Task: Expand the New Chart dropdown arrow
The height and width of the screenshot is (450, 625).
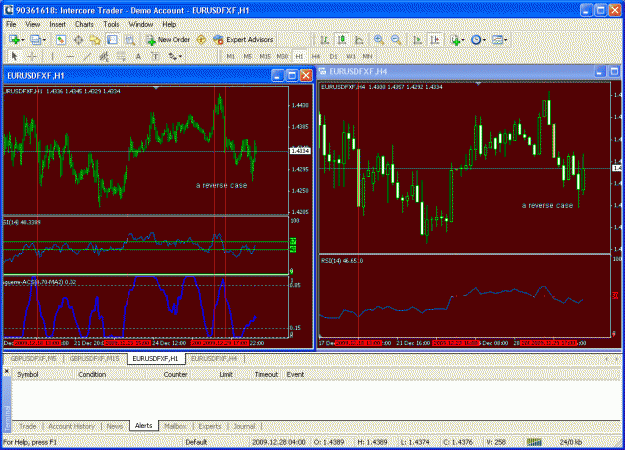Action: click(x=23, y=40)
